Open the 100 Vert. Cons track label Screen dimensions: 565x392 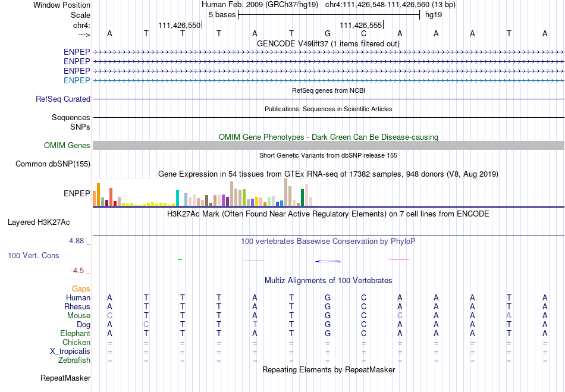33,255
